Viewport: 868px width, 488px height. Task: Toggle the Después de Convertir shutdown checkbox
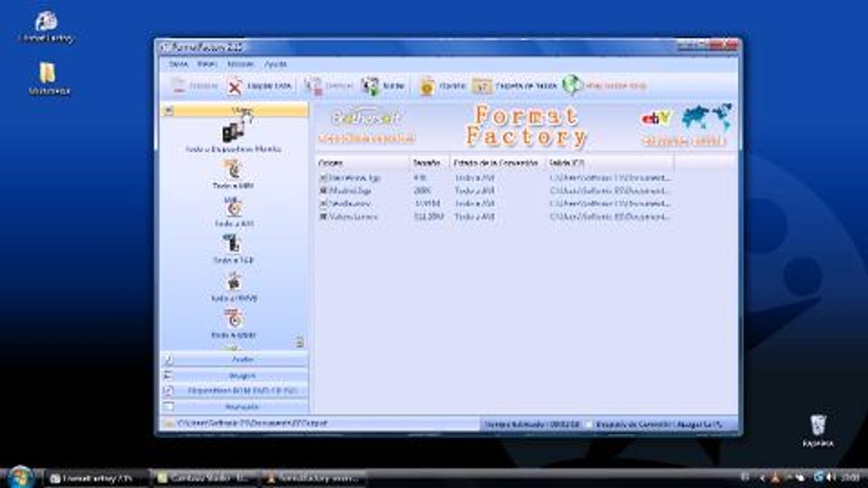tap(589, 424)
